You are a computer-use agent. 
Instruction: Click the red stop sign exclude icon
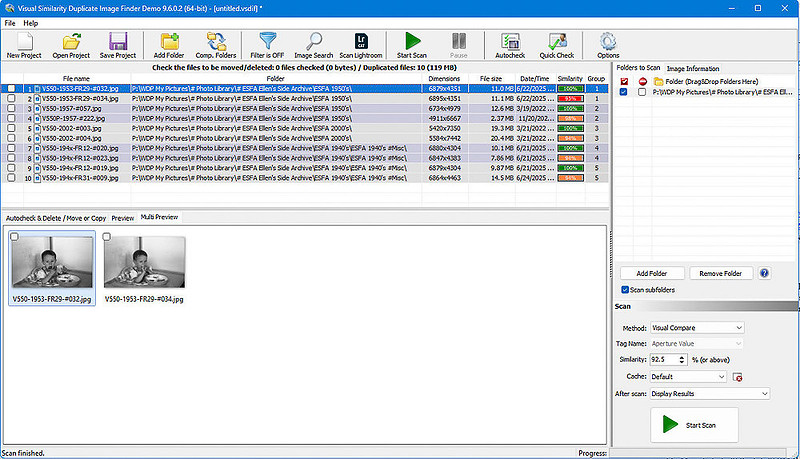[x=642, y=82]
